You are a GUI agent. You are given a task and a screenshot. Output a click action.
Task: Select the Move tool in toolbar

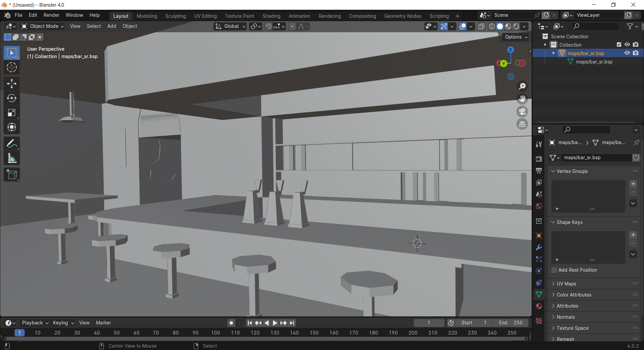pyautogui.click(x=12, y=83)
